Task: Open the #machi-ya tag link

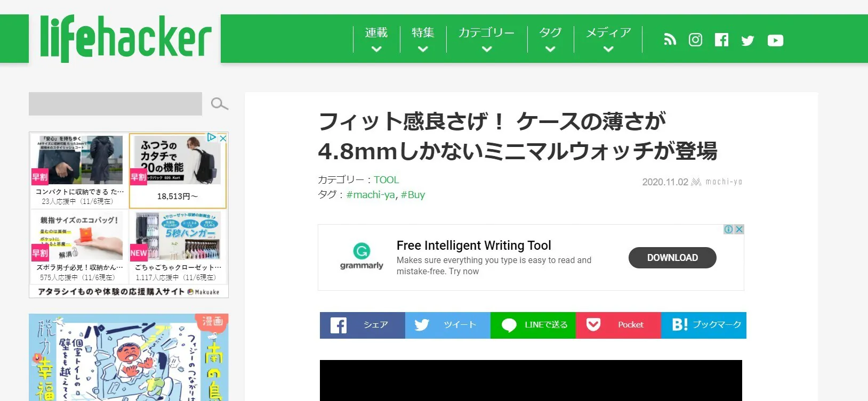Action: (x=371, y=195)
